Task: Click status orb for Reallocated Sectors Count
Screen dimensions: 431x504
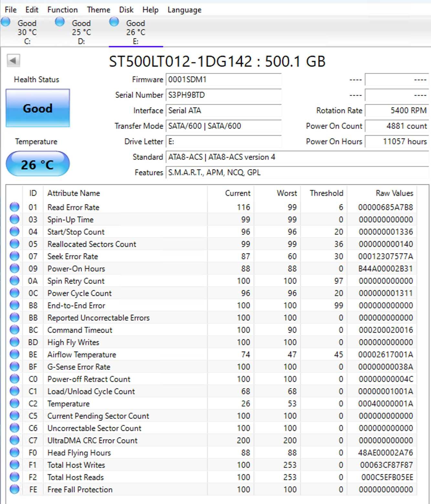Action: [x=15, y=244]
